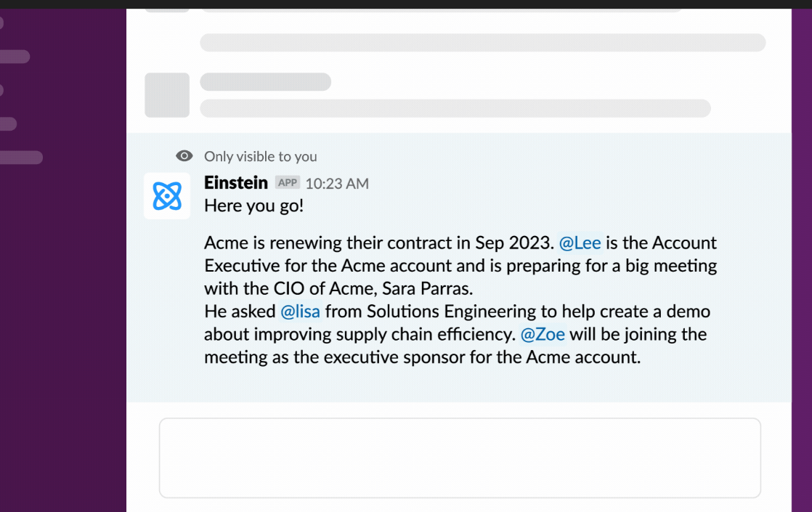Image resolution: width=812 pixels, height=512 pixels.
Task: Click the placeholder message line beneath the placeholder name
Action: 455,108
